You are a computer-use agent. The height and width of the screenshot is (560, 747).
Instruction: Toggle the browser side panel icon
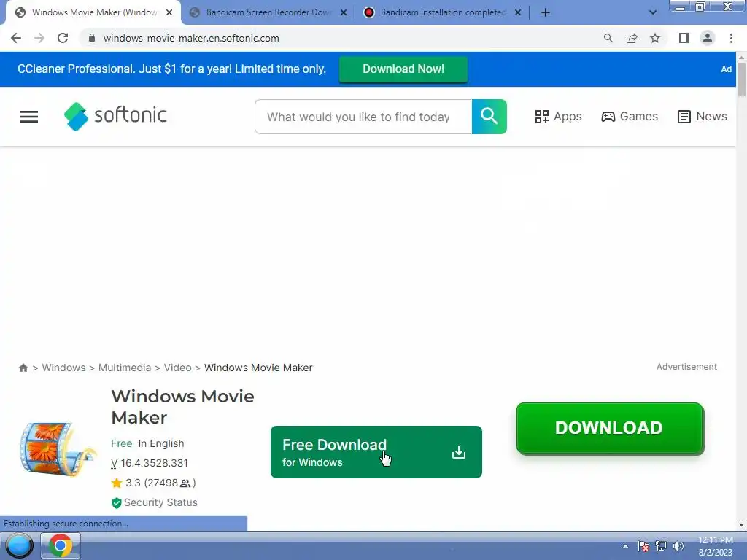click(684, 38)
